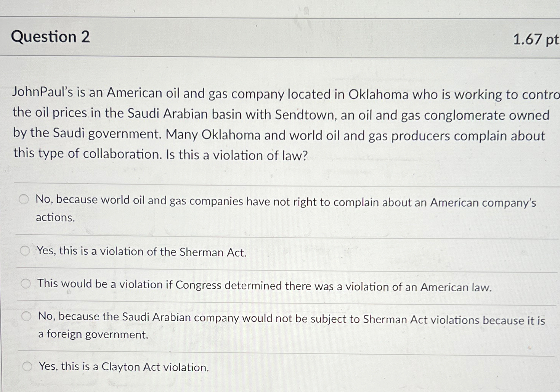This screenshot has height=392, width=560.
Task: Click the 'Question 2' heading
Action: click(50, 37)
